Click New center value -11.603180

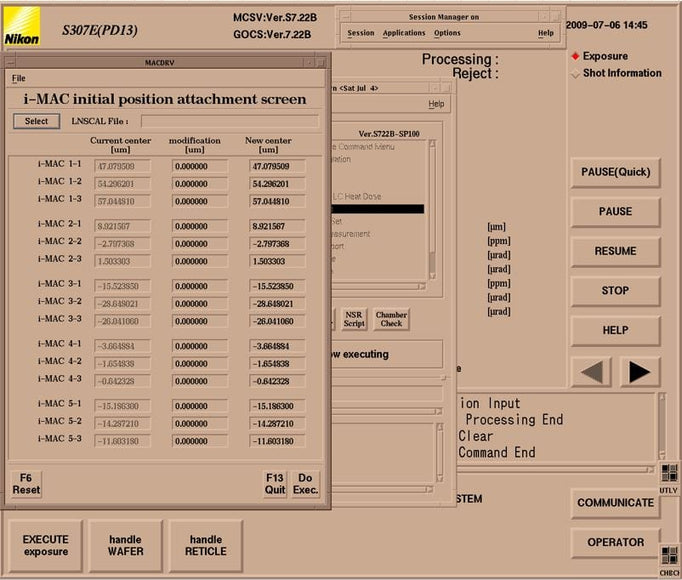tap(277, 442)
